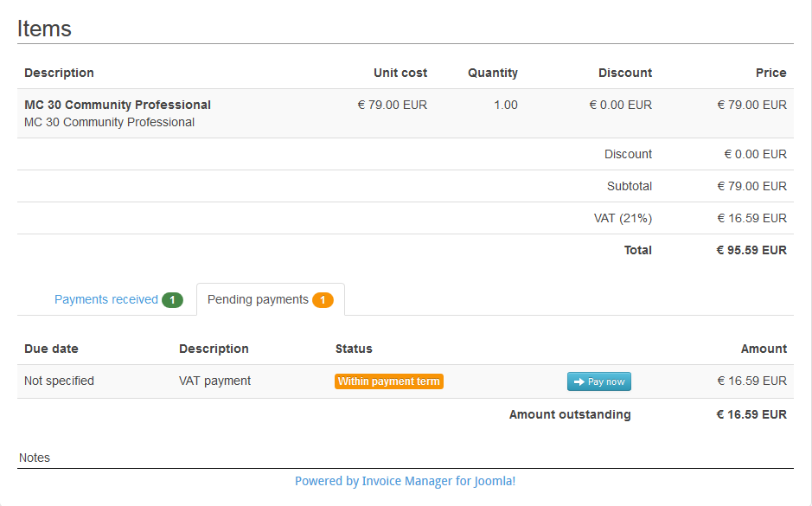The width and height of the screenshot is (812, 506).
Task: Switch to the Payments received tab
Action: [x=106, y=299]
